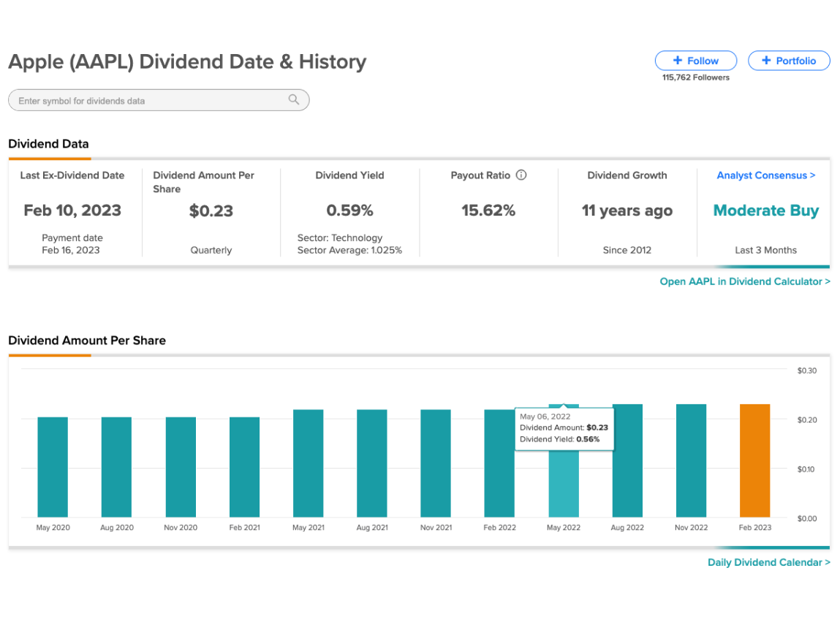Click the plus icon on Portfolio

(766, 61)
